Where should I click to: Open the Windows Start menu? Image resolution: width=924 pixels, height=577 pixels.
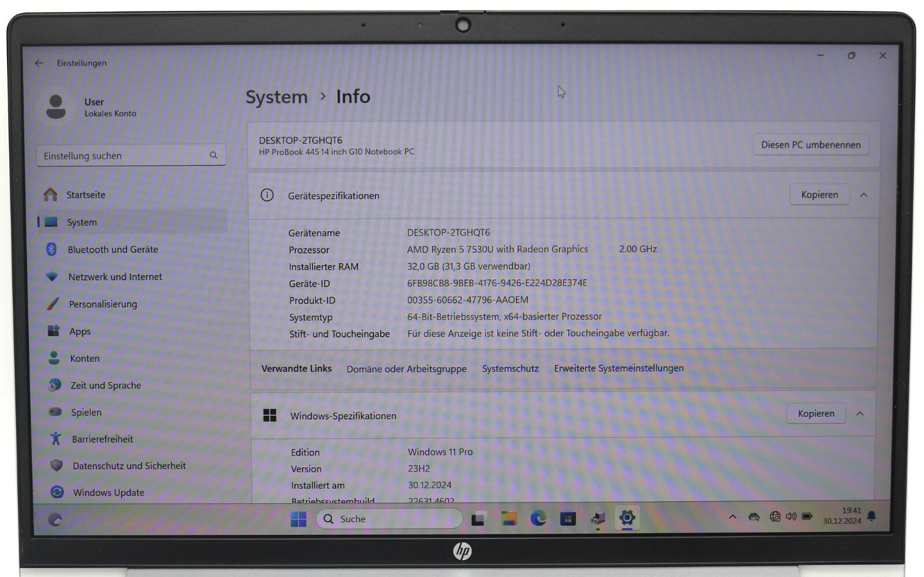pos(299,519)
